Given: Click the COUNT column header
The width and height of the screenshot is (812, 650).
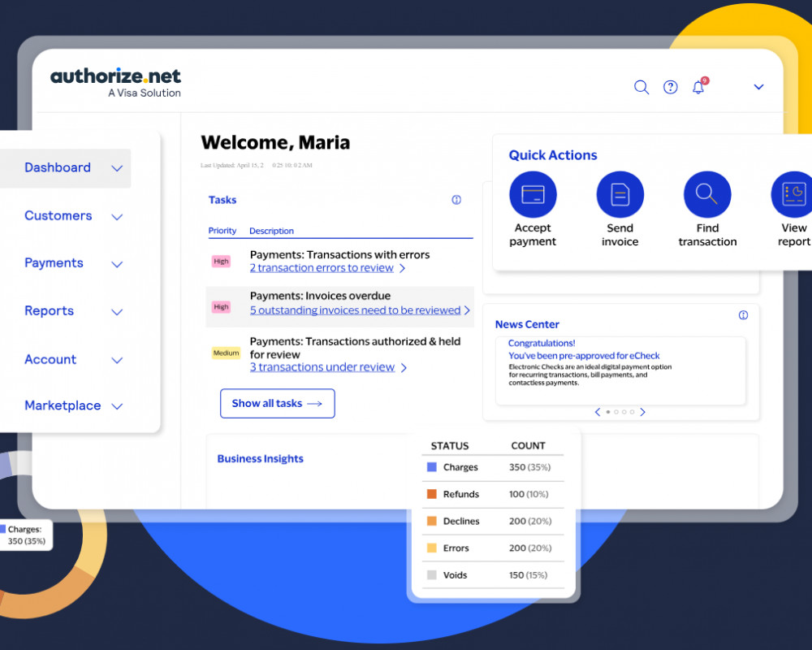Looking at the screenshot, I should [529, 446].
